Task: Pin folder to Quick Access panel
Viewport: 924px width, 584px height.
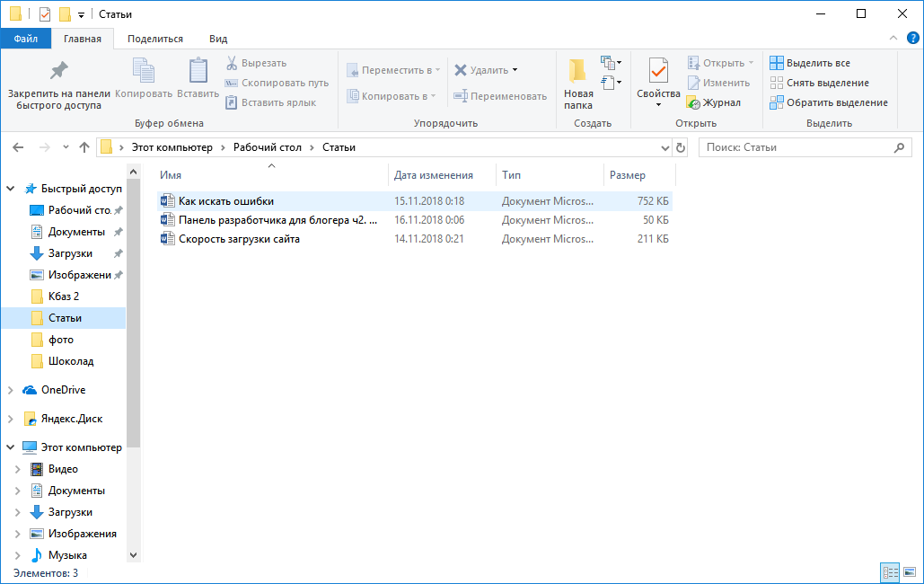Action: [x=59, y=84]
